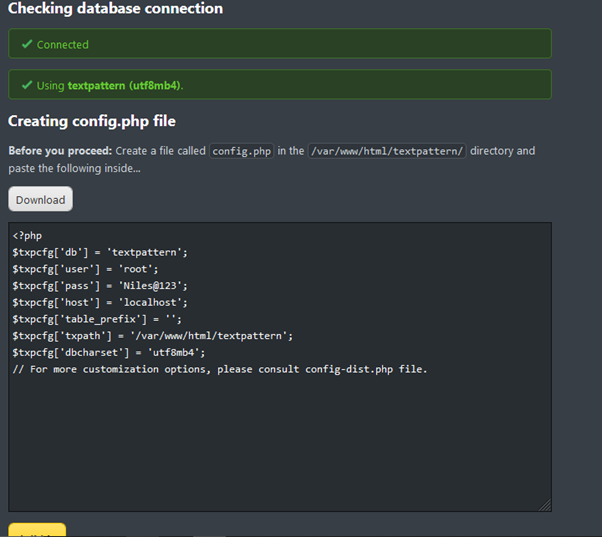
Task: Click the $txpcfg['txpath'] line in textarea
Action: click(x=152, y=335)
